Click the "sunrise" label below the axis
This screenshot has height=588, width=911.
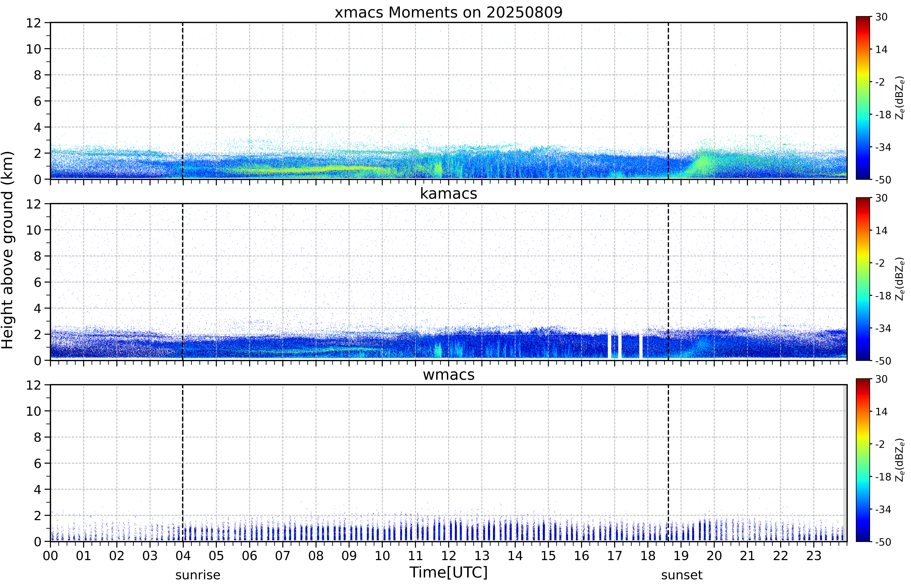pyautogui.click(x=198, y=575)
